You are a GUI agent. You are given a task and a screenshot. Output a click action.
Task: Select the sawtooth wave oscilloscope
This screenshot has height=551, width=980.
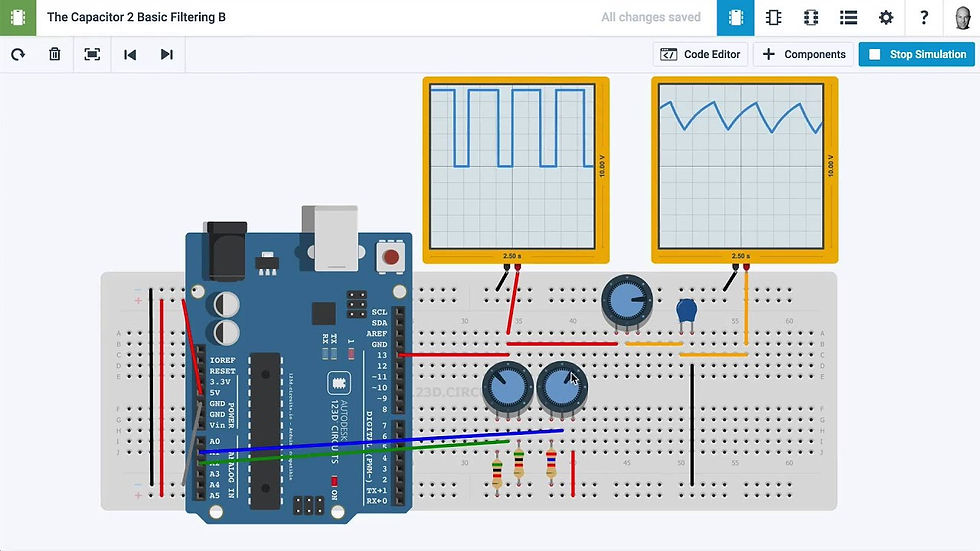click(x=744, y=170)
